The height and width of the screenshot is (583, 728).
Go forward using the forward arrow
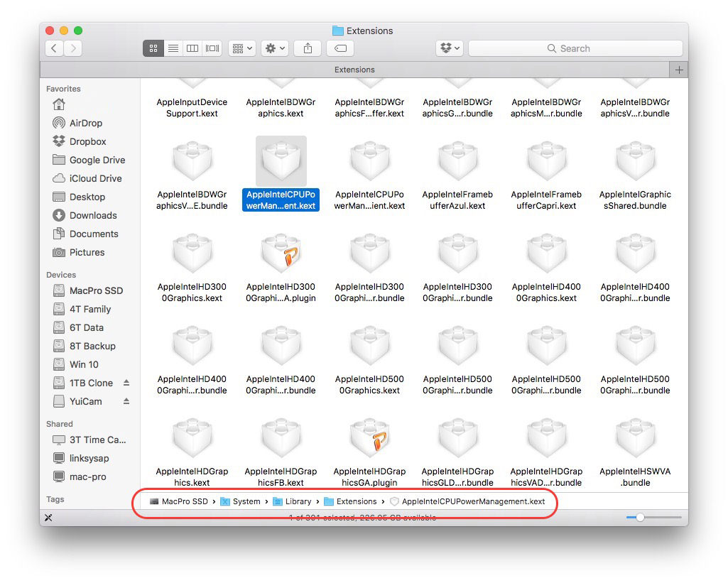coord(73,48)
